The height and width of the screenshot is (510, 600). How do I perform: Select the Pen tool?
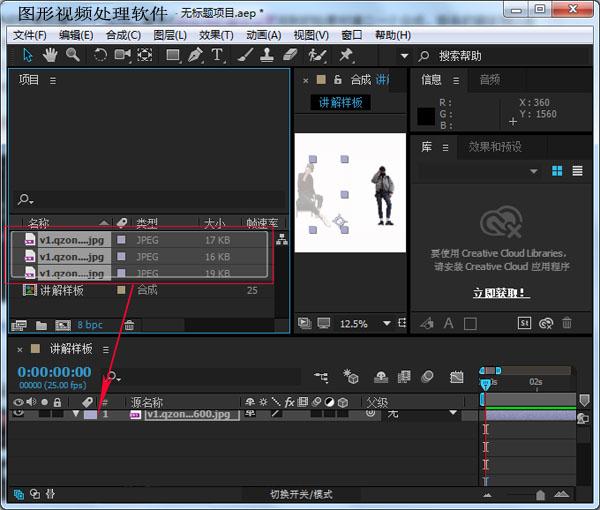pyautogui.click(x=195, y=55)
